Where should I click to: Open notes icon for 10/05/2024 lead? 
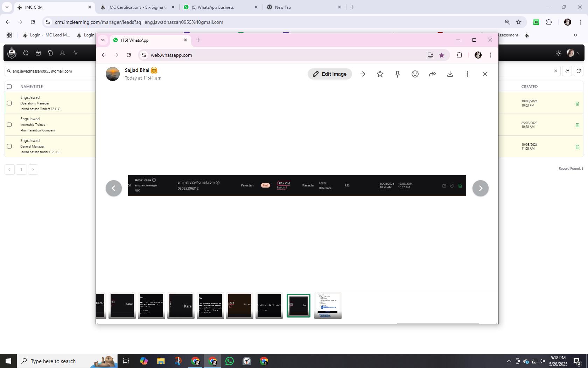[x=577, y=147]
